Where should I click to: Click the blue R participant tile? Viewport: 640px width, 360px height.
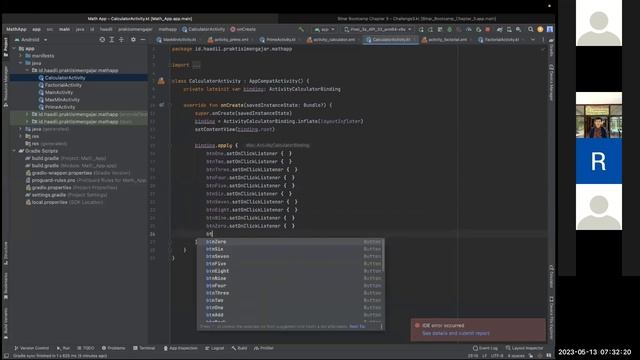(x=599, y=161)
